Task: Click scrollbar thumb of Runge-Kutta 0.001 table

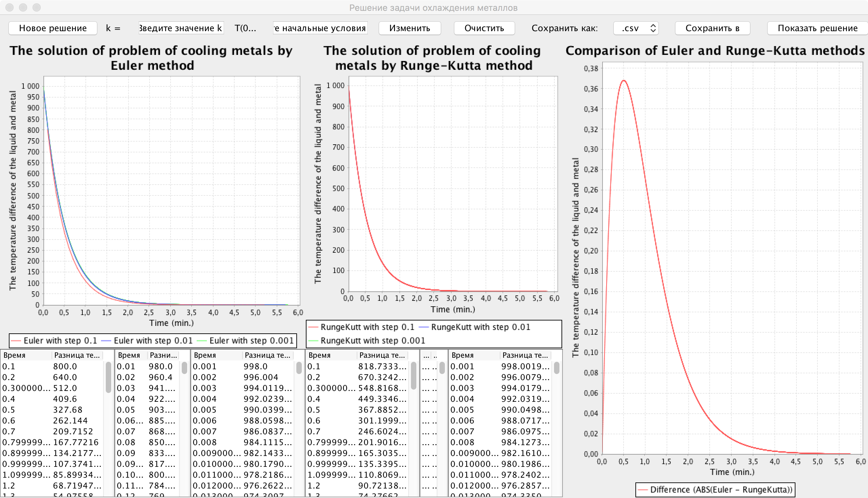Action: (556, 368)
